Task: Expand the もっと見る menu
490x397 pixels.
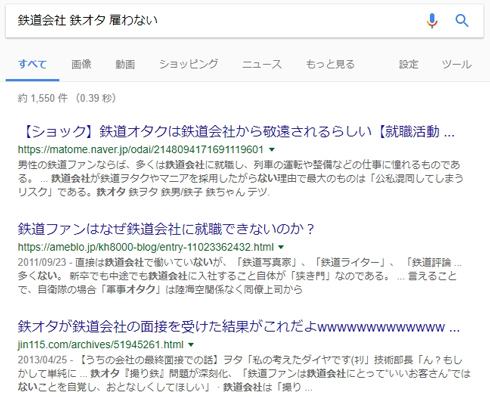Action: tap(330, 64)
